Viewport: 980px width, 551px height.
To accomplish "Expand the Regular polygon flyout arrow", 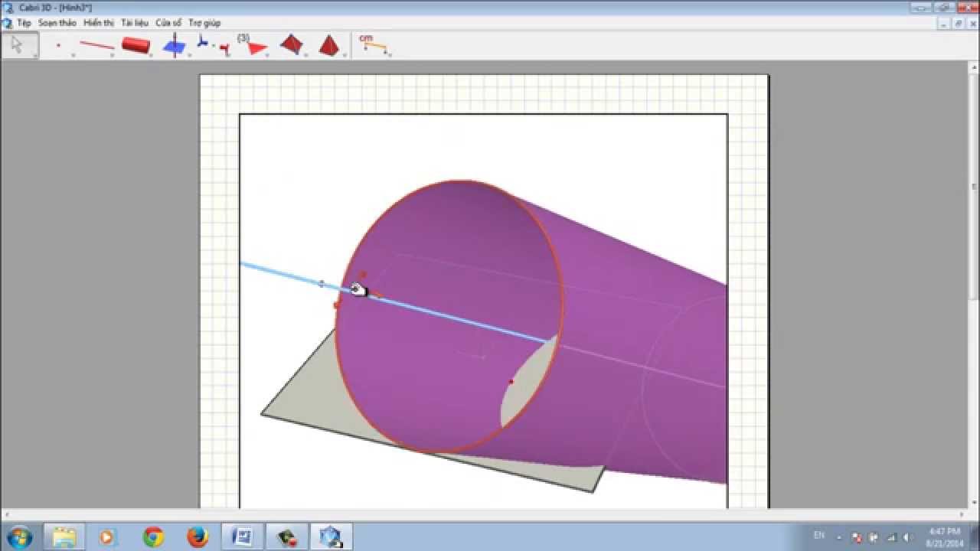I will tap(267, 55).
